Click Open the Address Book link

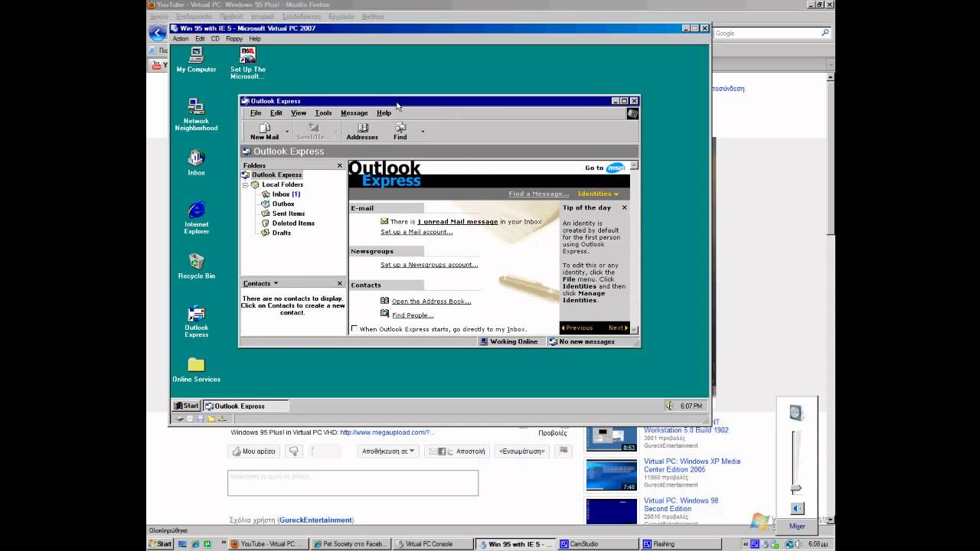tap(431, 302)
